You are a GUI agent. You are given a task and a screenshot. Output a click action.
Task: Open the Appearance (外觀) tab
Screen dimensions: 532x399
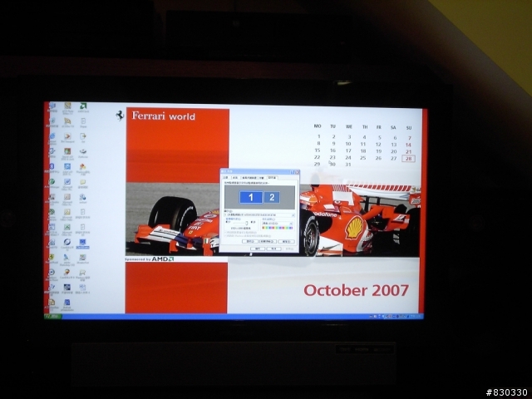coord(261,177)
